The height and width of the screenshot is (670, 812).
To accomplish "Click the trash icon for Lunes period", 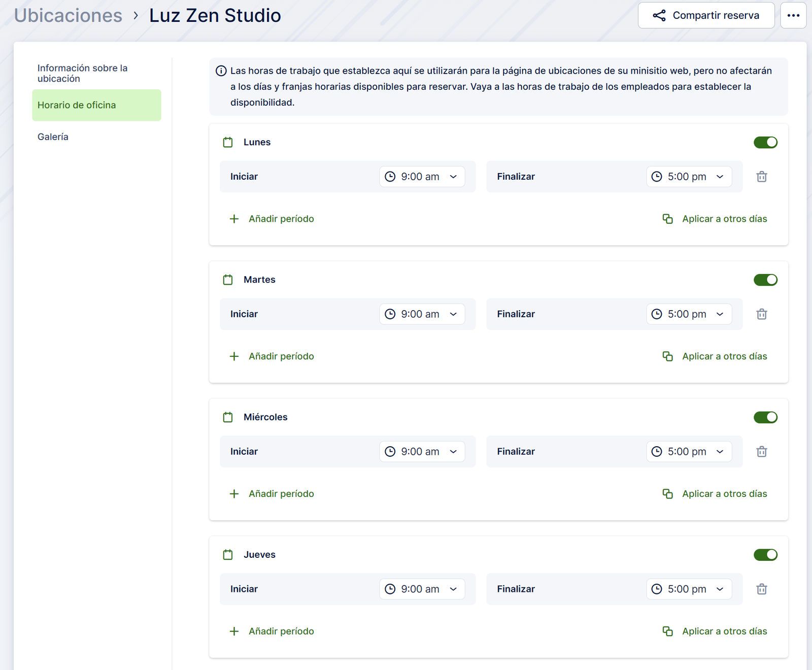I will [761, 177].
